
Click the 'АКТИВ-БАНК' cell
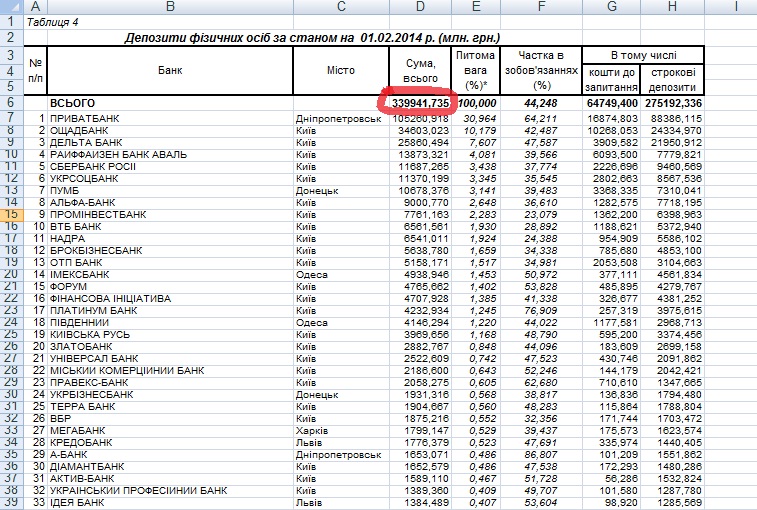pyautogui.click(x=170, y=479)
